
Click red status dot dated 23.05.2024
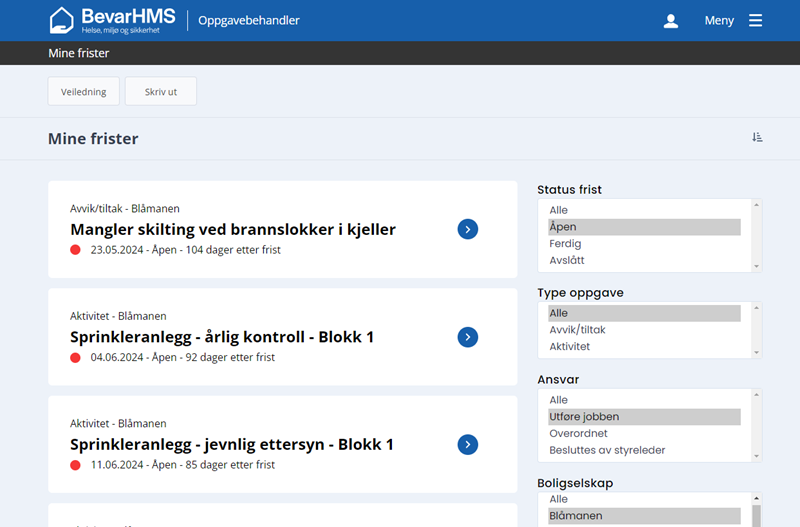tap(76, 250)
